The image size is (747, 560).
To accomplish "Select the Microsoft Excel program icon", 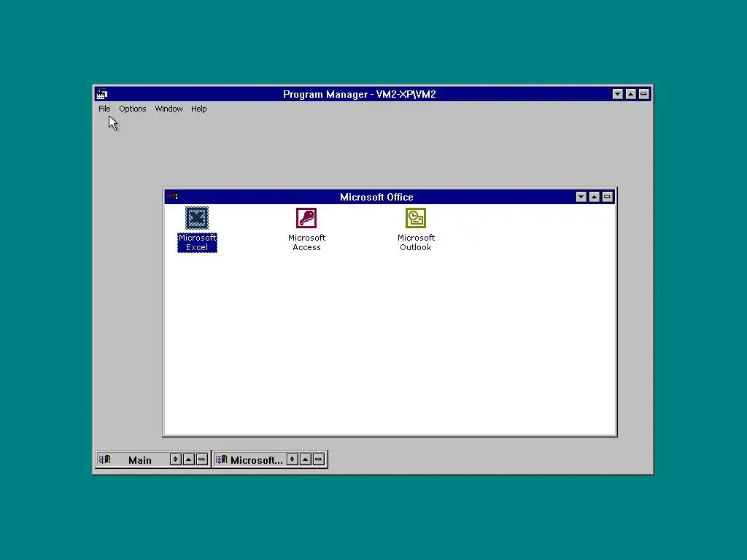I will (197, 218).
